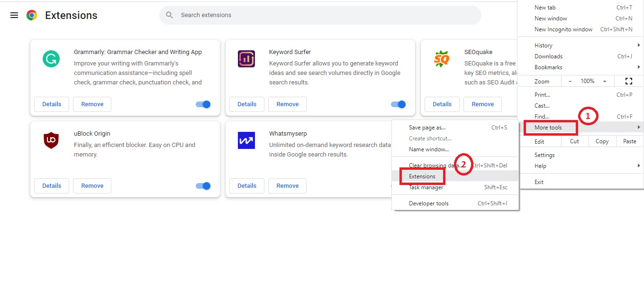The image size is (644, 286).
Task: Remove the Grammarly extension
Action: click(x=92, y=104)
